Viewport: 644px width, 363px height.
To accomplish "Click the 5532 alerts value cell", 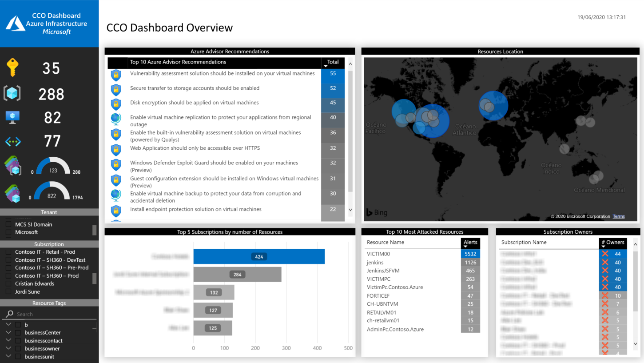I will pos(470,254).
